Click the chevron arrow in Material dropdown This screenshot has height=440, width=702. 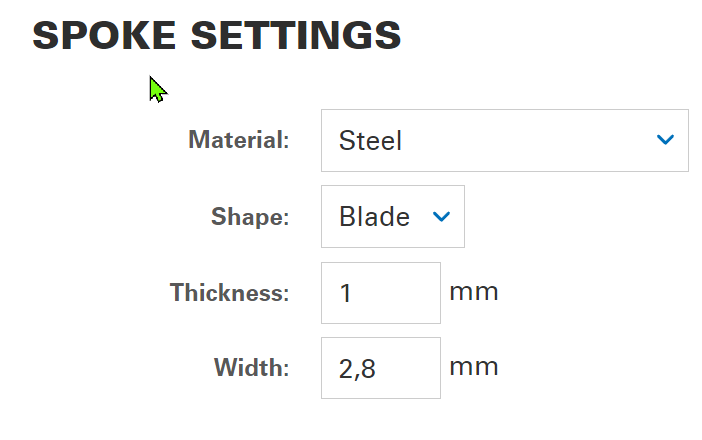pos(666,140)
